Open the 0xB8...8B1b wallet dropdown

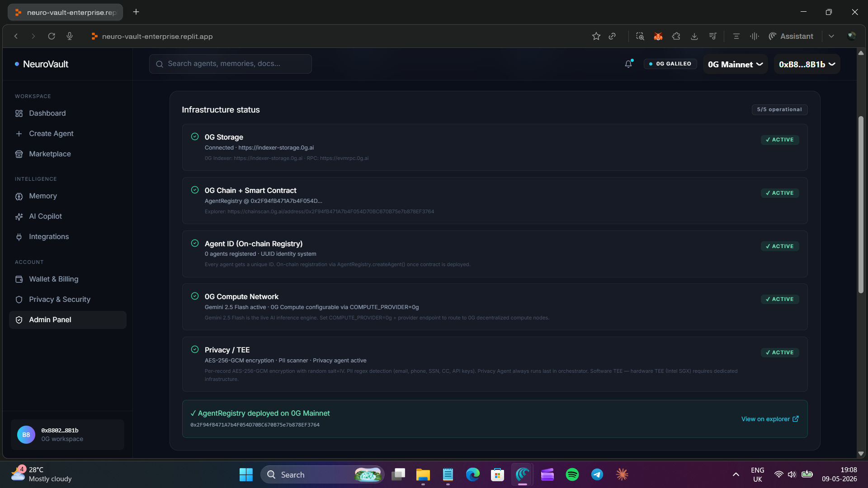coord(807,64)
